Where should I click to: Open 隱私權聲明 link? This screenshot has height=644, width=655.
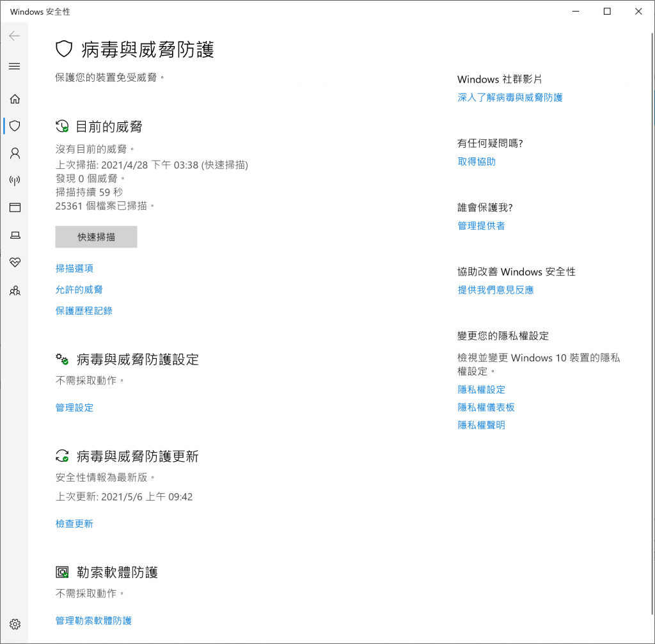pos(481,425)
